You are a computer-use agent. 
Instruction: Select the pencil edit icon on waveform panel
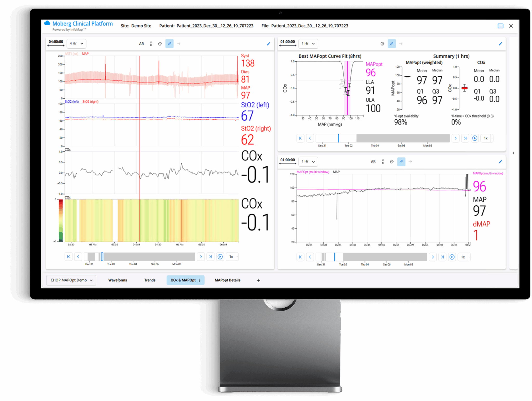click(269, 44)
